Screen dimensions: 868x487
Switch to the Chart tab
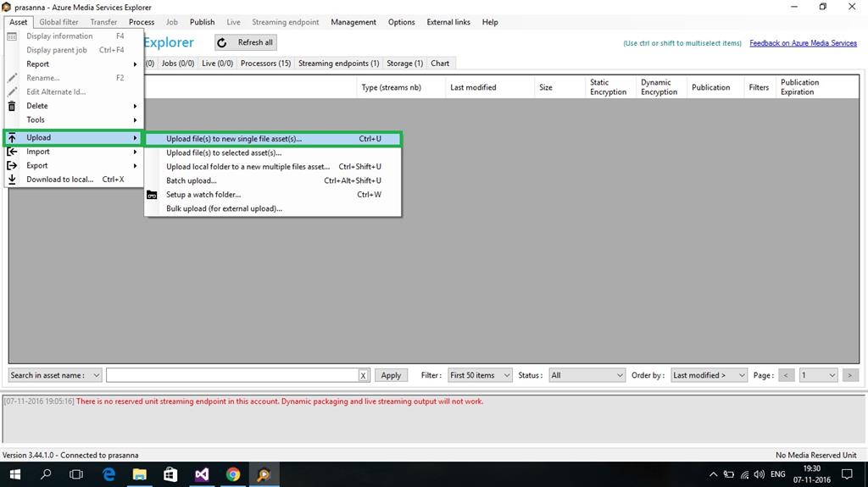click(440, 63)
